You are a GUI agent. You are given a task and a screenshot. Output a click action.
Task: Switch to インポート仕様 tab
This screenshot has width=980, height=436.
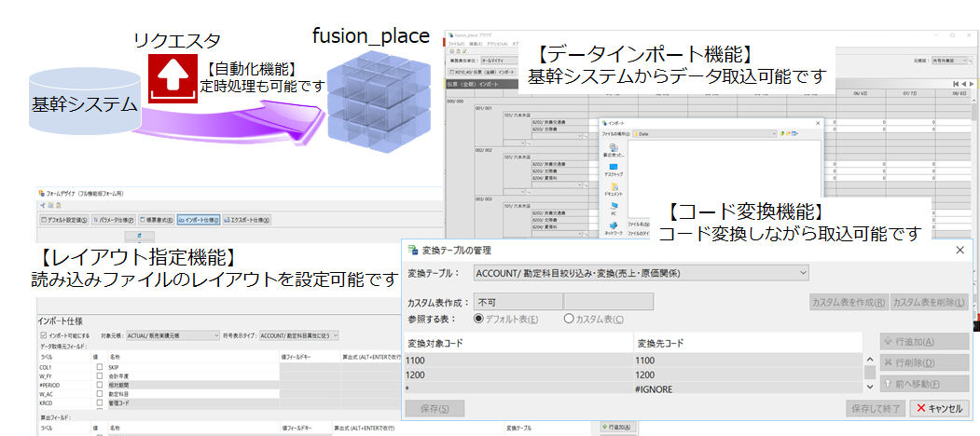pos(199,220)
